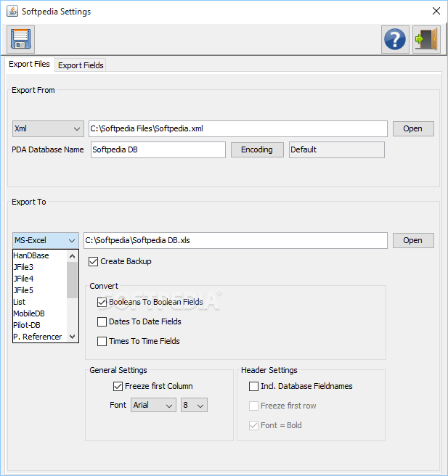The image size is (448, 476).
Task: Open the Arial font dropdown
Action: (x=153, y=405)
